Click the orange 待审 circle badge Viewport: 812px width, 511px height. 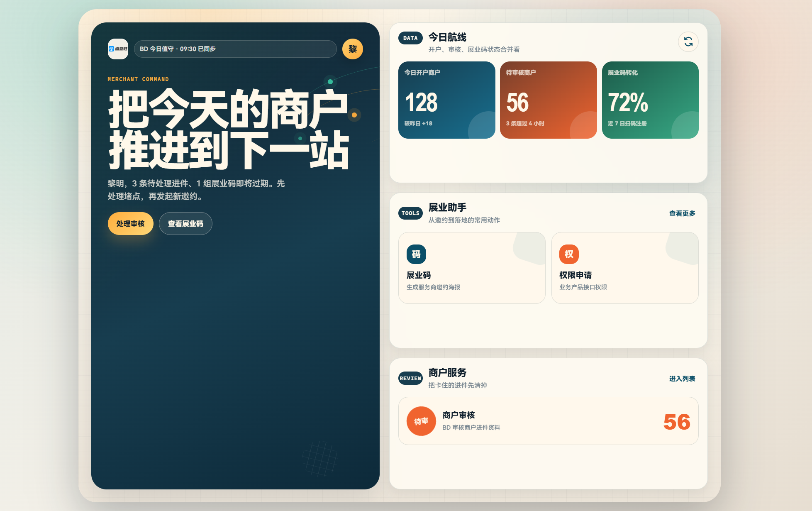point(421,421)
